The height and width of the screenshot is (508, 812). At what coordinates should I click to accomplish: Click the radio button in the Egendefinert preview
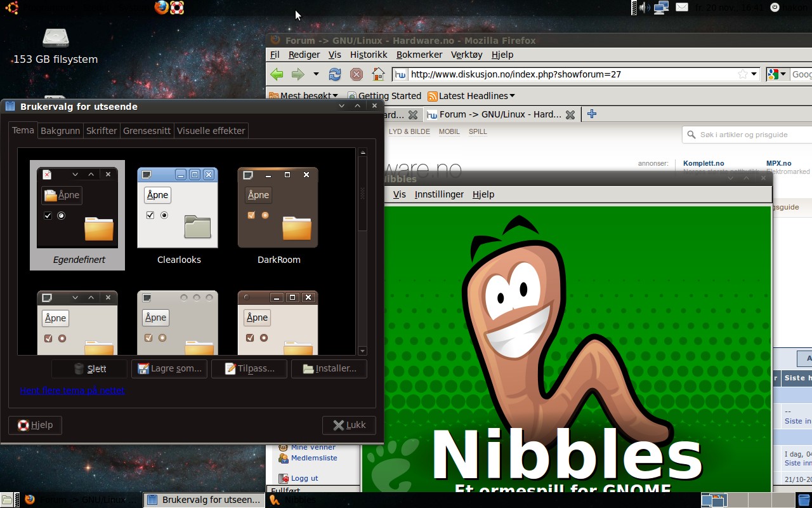[61, 216]
